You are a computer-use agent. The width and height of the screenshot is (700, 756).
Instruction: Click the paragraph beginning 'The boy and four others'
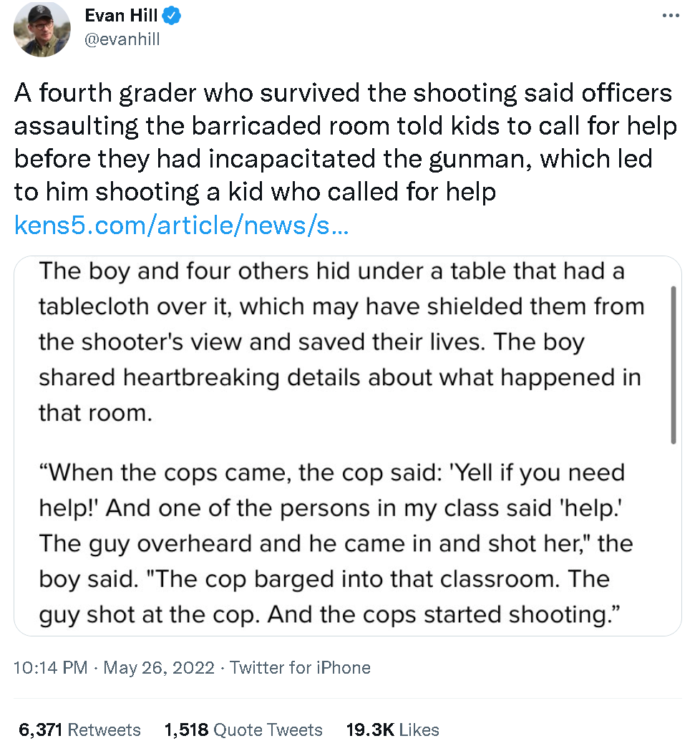(341, 341)
